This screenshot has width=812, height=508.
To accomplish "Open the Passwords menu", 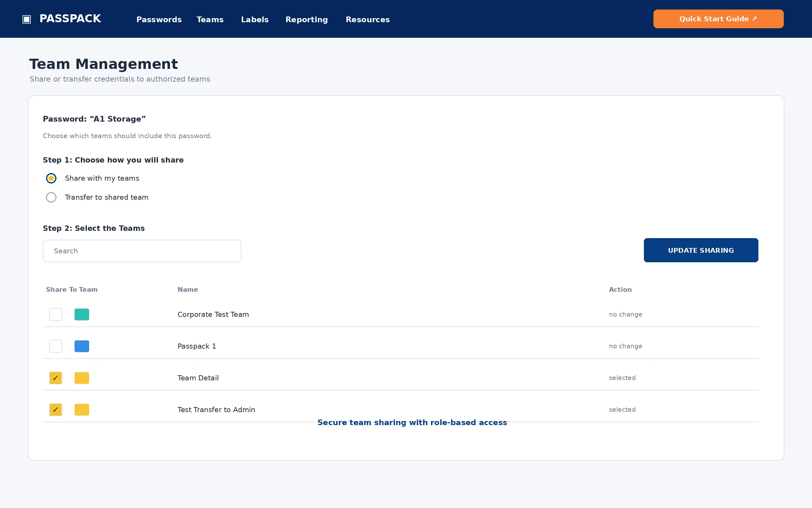I will click(159, 19).
